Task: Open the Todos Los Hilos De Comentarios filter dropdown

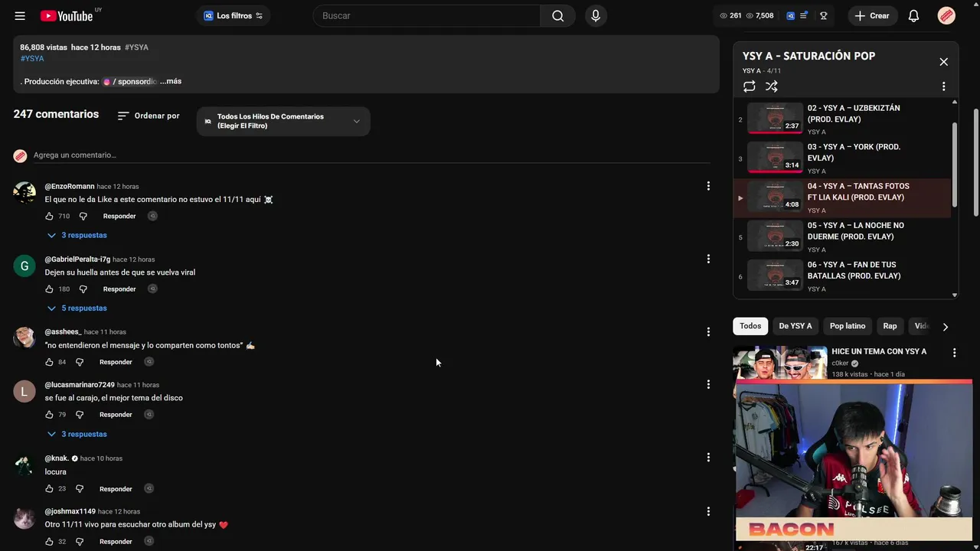Action: coord(283,121)
